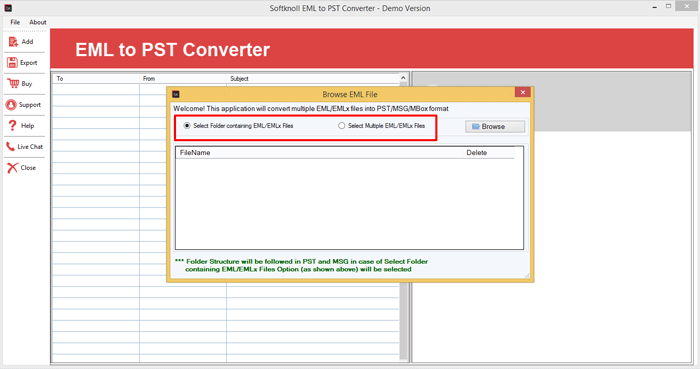This screenshot has height=369, width=700.
Task: Click the From column header in email list
Action: point(183,79)
